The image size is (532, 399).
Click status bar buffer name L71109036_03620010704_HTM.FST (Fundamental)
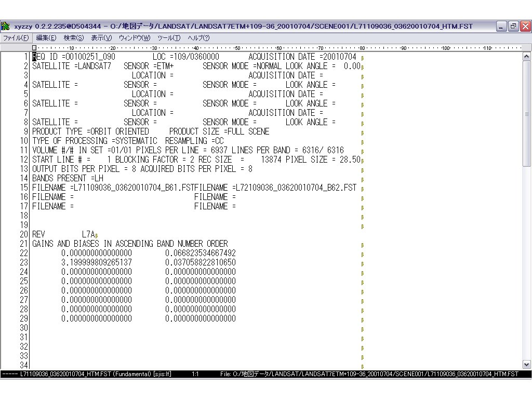86,374
